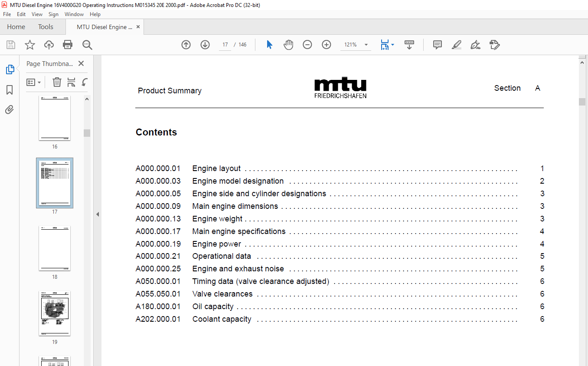Open the zoom level dropdown arrow
588x366 pixels.
(x=366, y=45)
